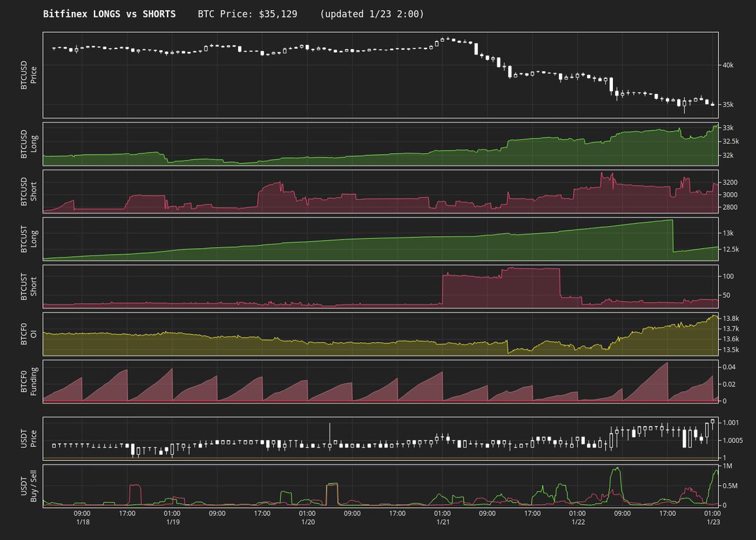This screenshot has width=756, height=540.
Task: Click inside the BTCF0 Funding sawtooth chart panel
Action: click(x=381, y=381)
